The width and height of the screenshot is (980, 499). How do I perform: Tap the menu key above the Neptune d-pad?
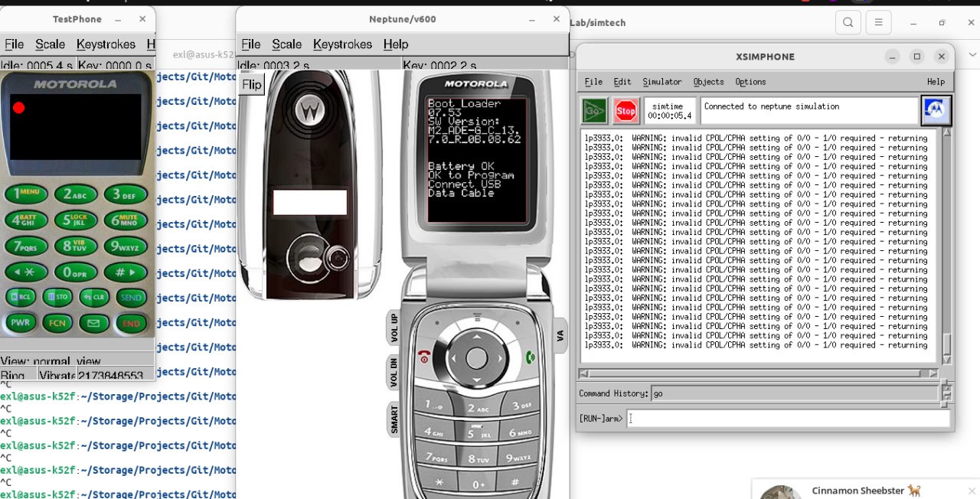(477, 316)
